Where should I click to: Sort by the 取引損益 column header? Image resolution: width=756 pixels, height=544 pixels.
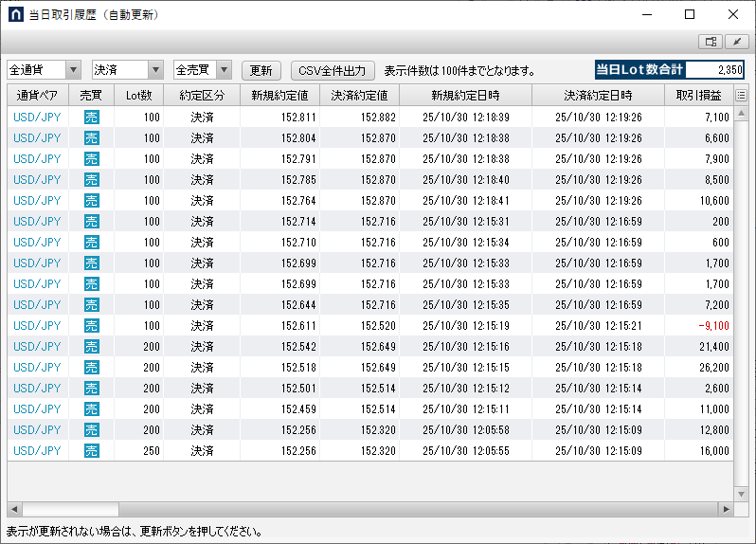(698, 96)
